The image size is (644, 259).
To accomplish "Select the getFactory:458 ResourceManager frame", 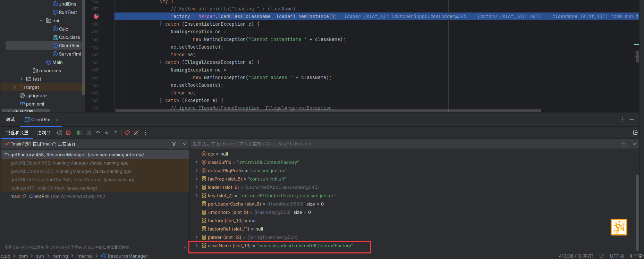I will coord(95,154).
